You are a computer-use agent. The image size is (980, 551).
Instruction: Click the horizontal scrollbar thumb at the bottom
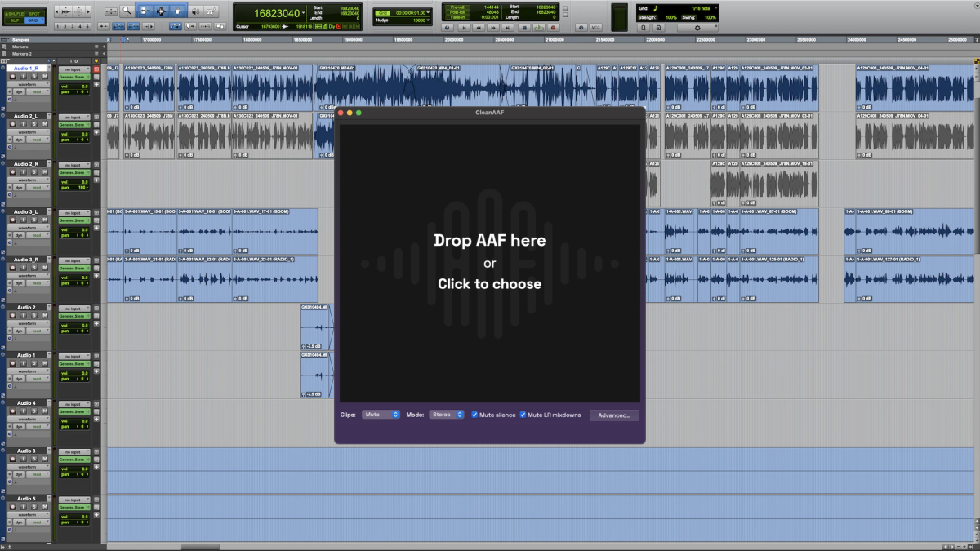pos(200,547)
